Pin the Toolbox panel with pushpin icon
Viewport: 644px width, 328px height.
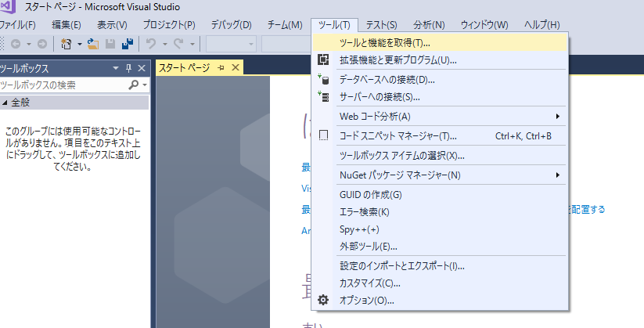(128, 68)
